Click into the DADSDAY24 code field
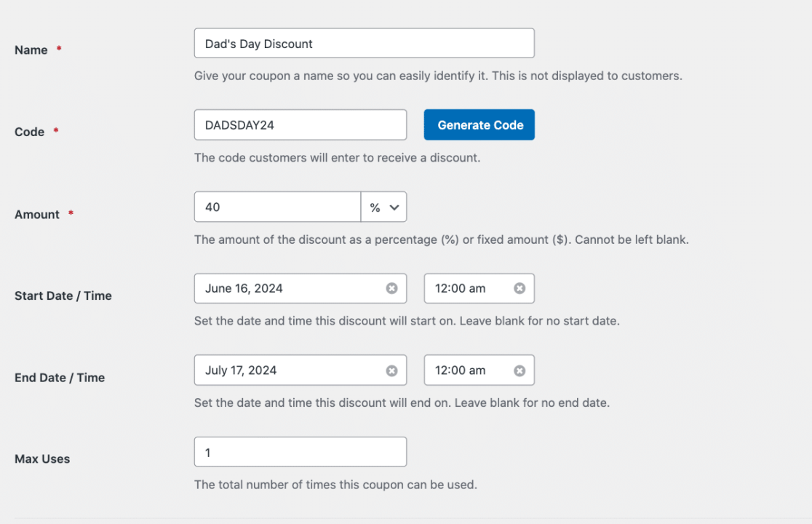The height and width of the screenshot is (524, 812). (300, 125)
